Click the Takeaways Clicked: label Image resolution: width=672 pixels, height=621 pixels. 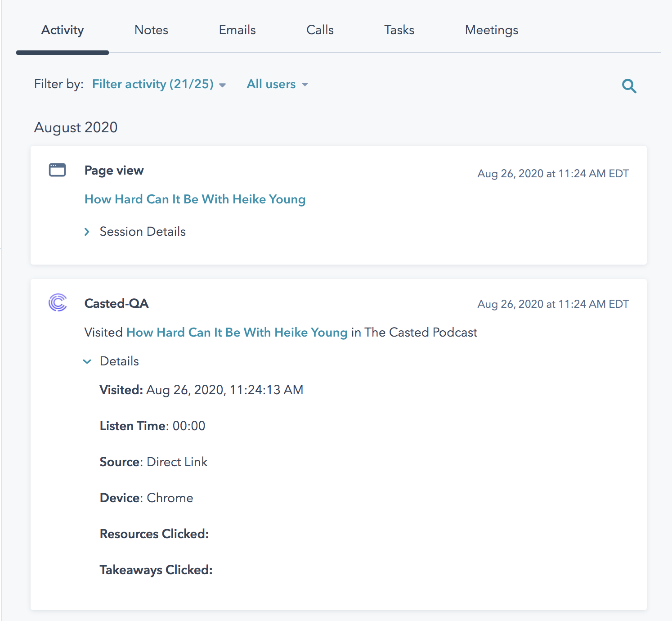pyautogui.click(x=156, y=570)
